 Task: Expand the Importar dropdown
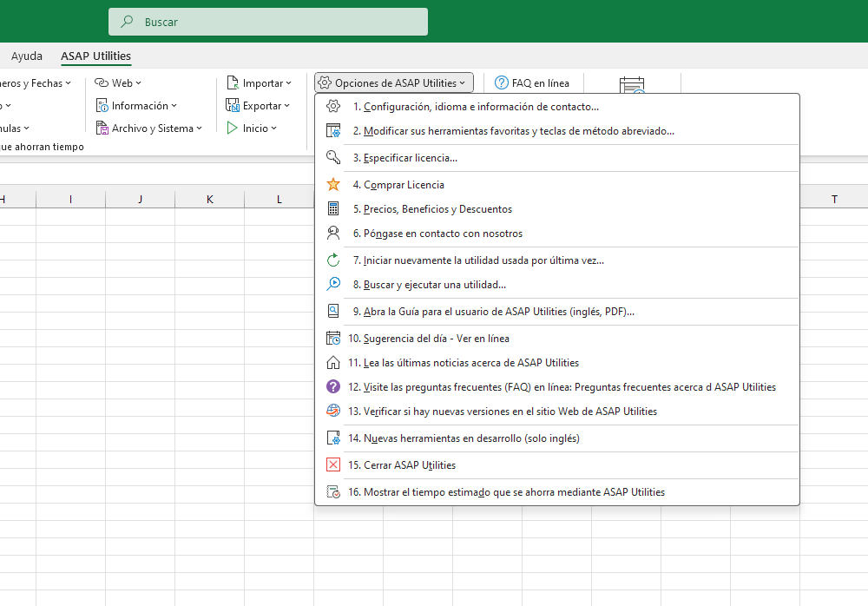259,83
